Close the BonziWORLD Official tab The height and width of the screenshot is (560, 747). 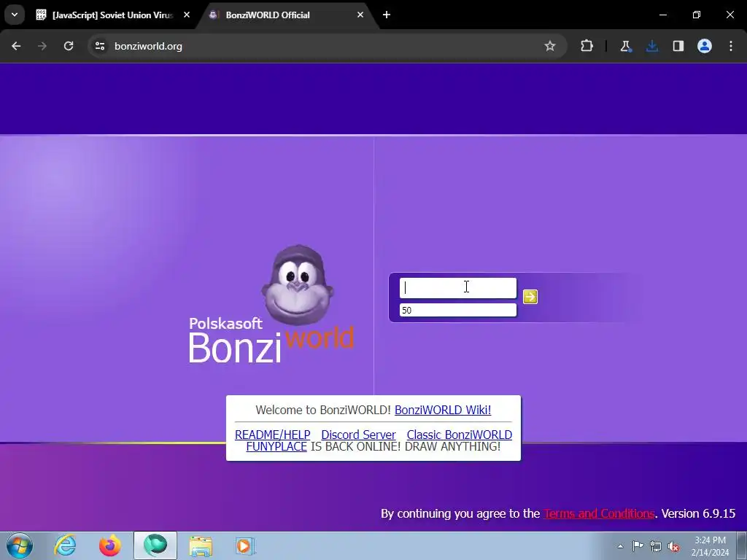click(x=360, y=15)
